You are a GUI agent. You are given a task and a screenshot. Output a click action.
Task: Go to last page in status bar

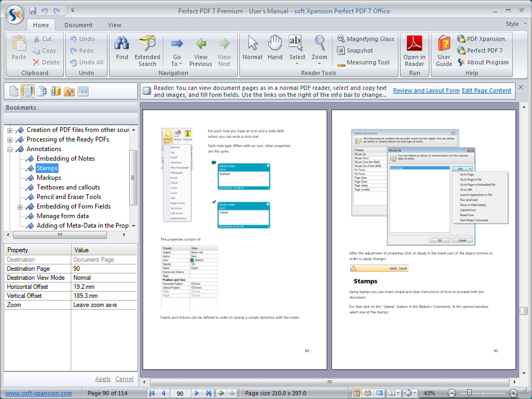(209, 393)
